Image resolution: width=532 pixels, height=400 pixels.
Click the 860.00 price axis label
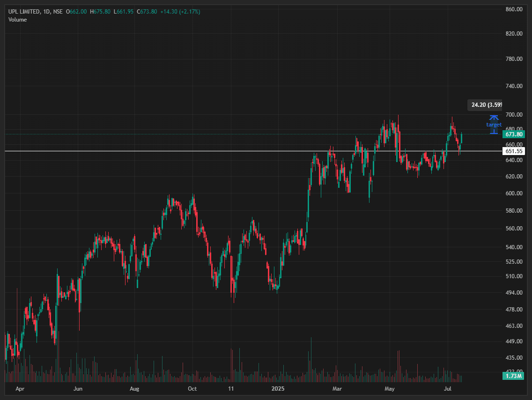(514, 9)
